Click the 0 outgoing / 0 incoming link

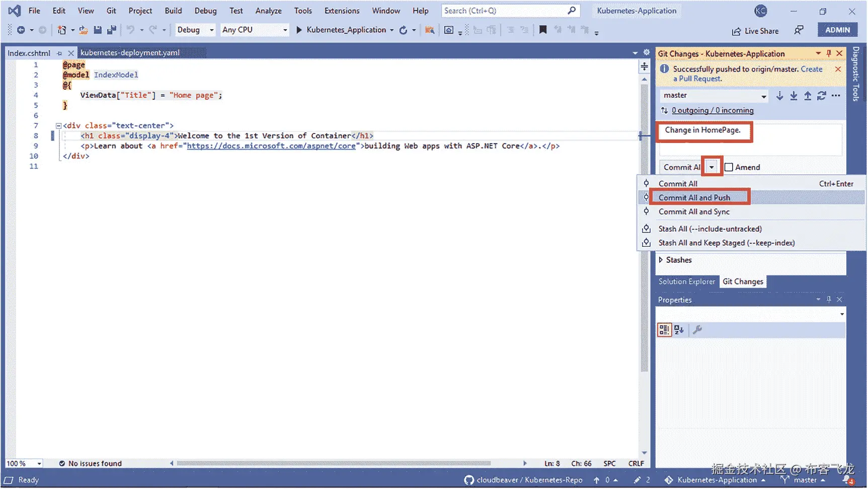point(712,110)
